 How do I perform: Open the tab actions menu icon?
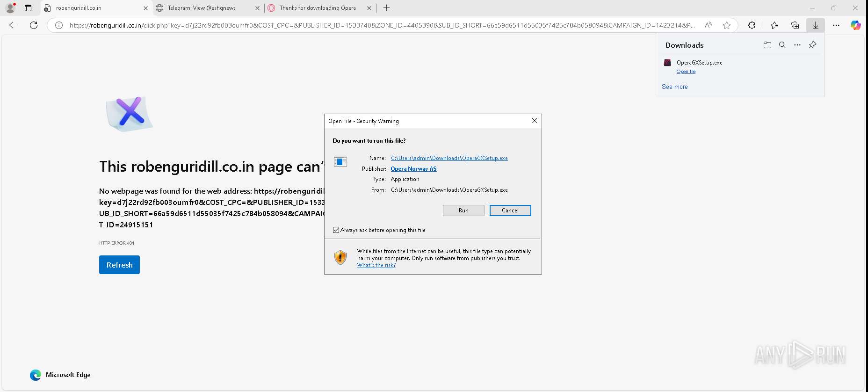coord(28,8)
